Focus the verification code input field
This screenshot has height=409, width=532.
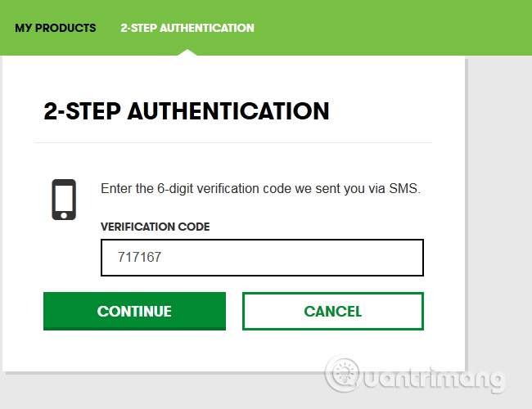[x=262, y=258]
